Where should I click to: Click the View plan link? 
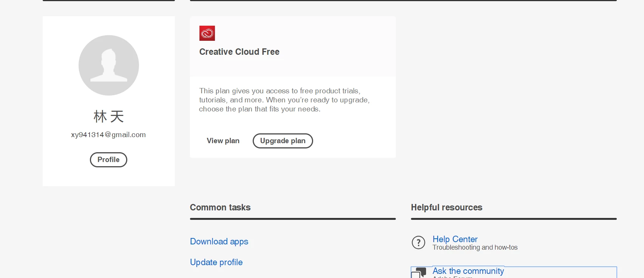pyautogui.click(x=223, y=141)
